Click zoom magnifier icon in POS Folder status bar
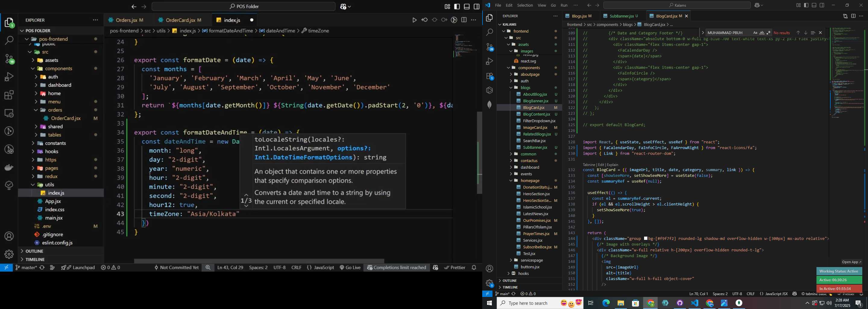Image resolution: width=868 pixels, height=309 pixels. pyautogui.click(x=208, y=267)
